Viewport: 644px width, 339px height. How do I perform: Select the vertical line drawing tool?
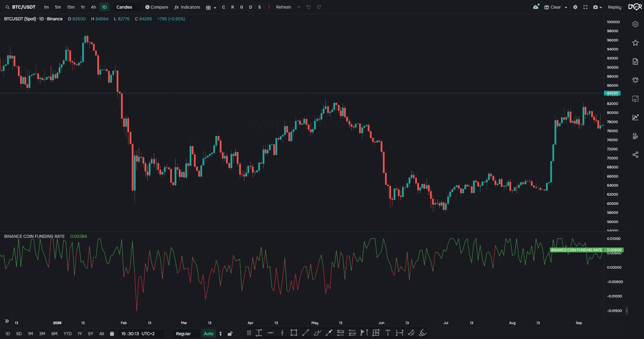pos(282,333)
